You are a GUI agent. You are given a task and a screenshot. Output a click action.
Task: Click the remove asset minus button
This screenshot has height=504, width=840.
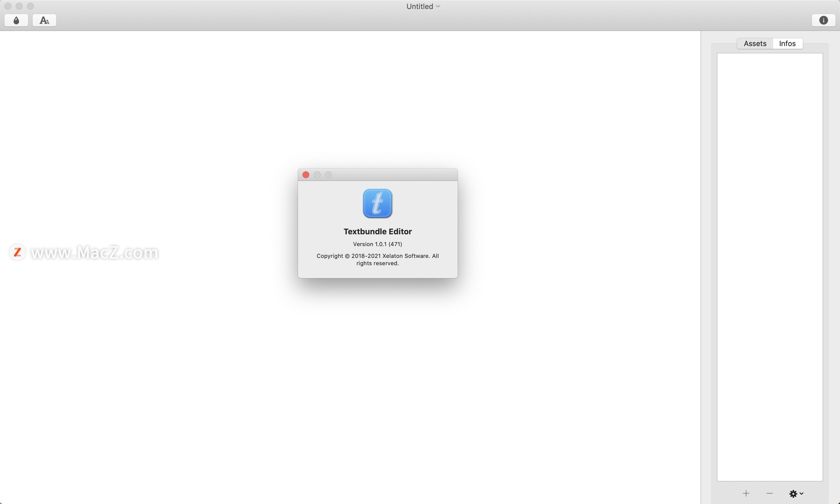(769, 493)
